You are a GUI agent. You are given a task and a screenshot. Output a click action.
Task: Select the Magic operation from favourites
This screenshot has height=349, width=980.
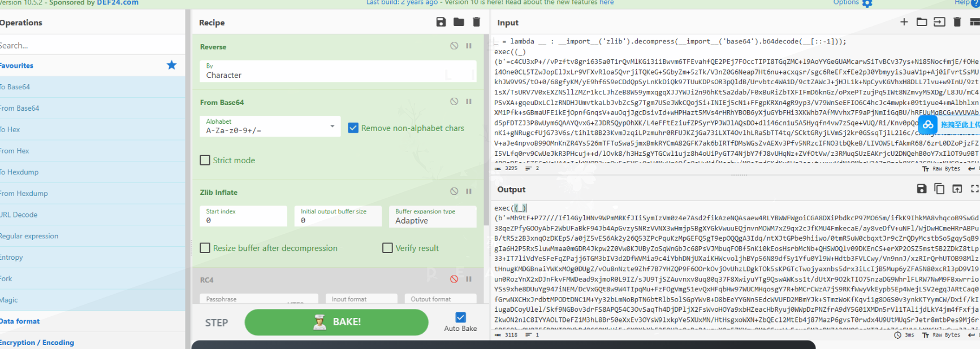click(x=9, y=300)
